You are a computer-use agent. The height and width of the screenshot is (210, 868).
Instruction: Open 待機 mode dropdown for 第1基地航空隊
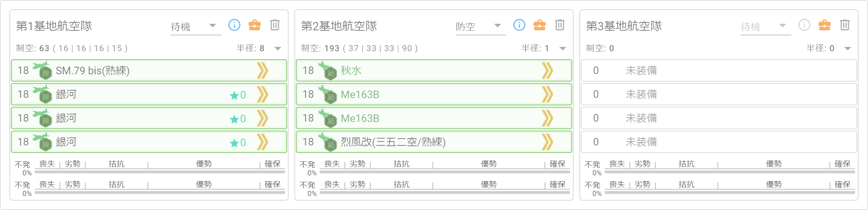196,26
